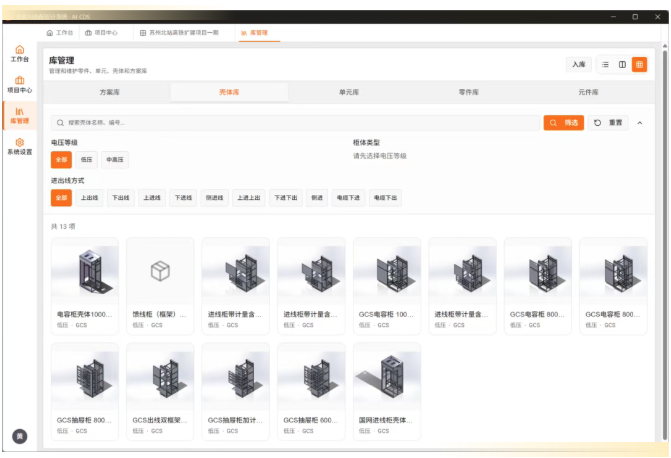This screenshot has height=458, width=671.
Task: Select 低压 voltage level filter
Action: click(x=86, y=160)
